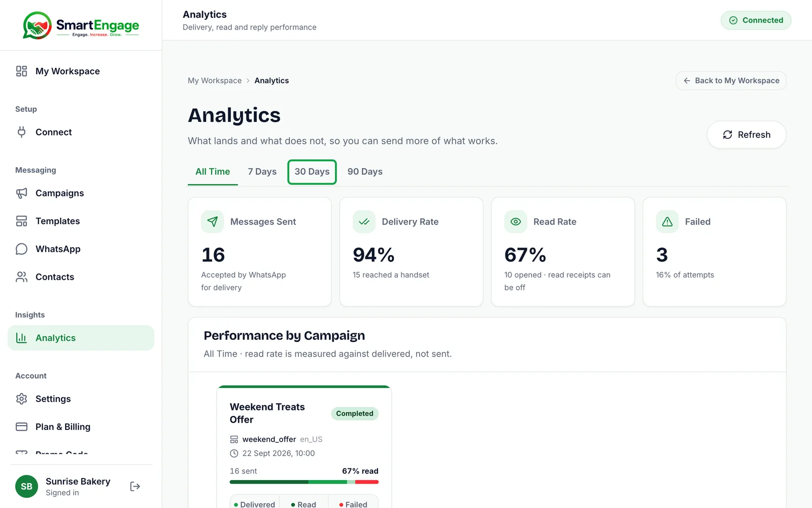Click the '22 Sept 2026, 10:00' date
This screenshot has width=812, height=508.
pyautogui.click(x=279, y=453)
